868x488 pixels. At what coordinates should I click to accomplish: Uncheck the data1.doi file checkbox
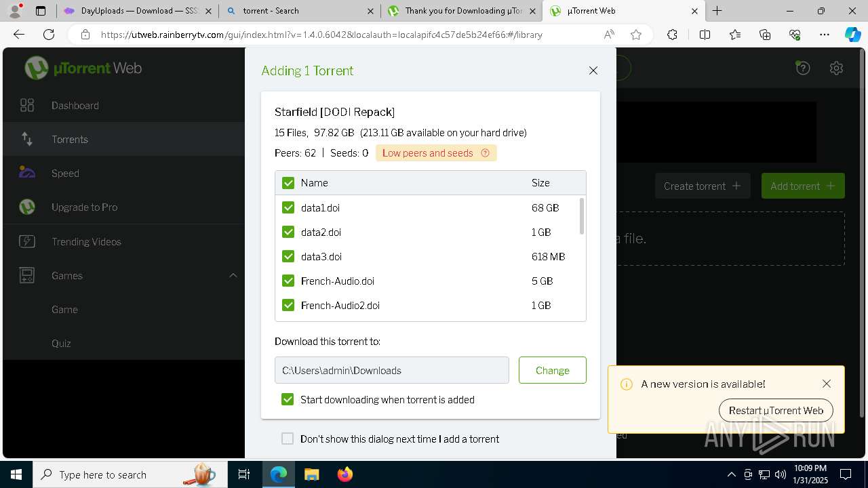(288, 207)
